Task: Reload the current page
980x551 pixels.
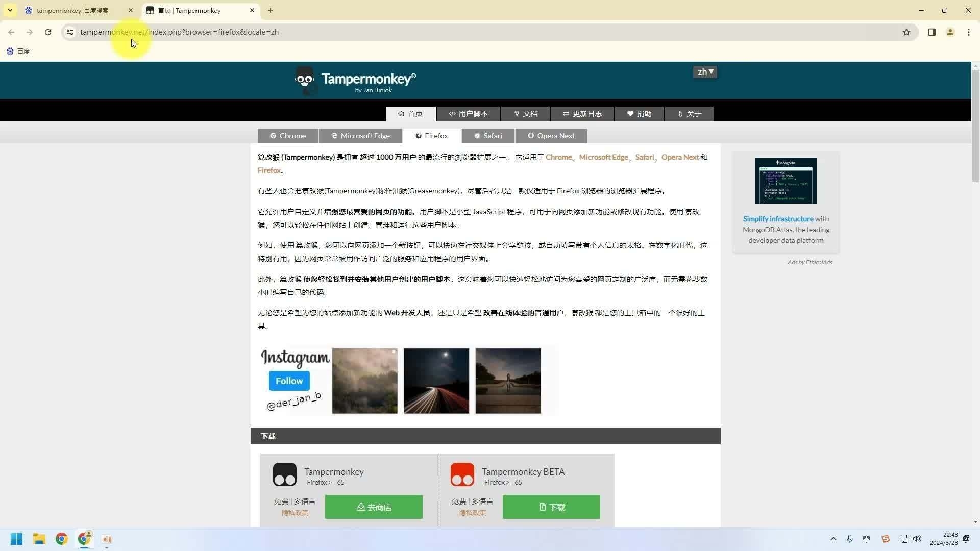Action: click(47, 32)
